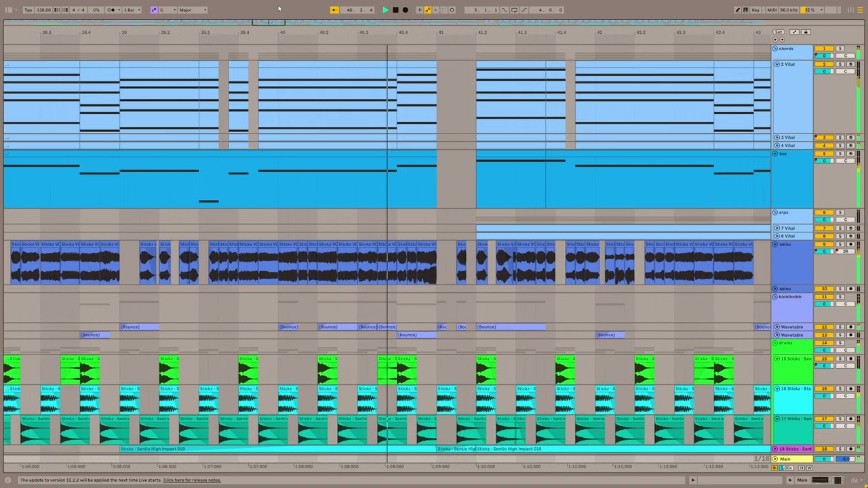Arm the 2 Vital track for recording

[x=850, y=64]
